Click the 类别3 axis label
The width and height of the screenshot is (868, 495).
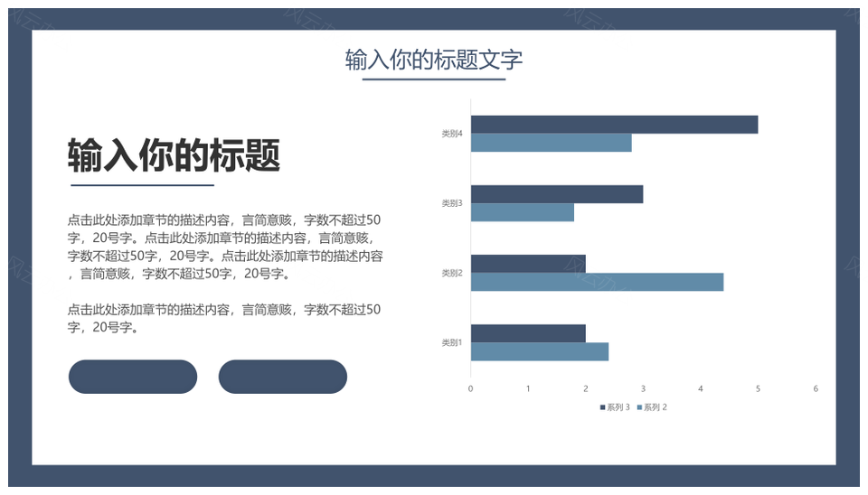(452, 203)
